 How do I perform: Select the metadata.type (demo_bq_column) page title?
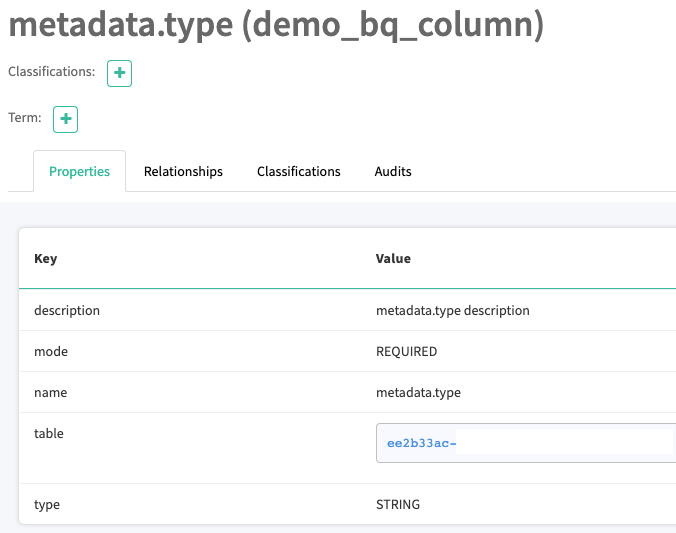[x=276, y=25]
